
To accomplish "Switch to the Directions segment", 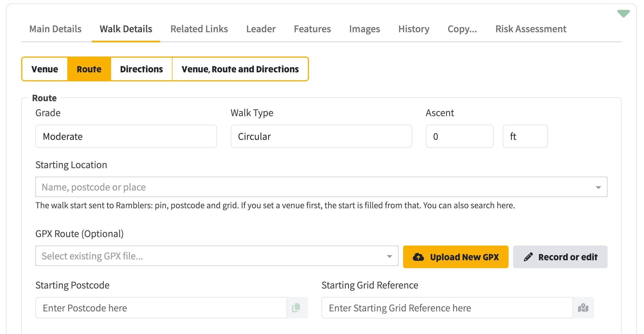I will coord(141,69).
